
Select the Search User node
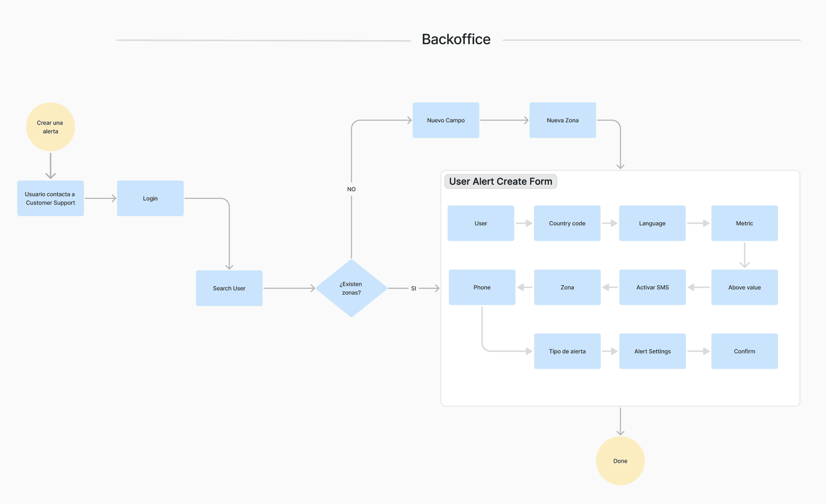tap(229, 288)
